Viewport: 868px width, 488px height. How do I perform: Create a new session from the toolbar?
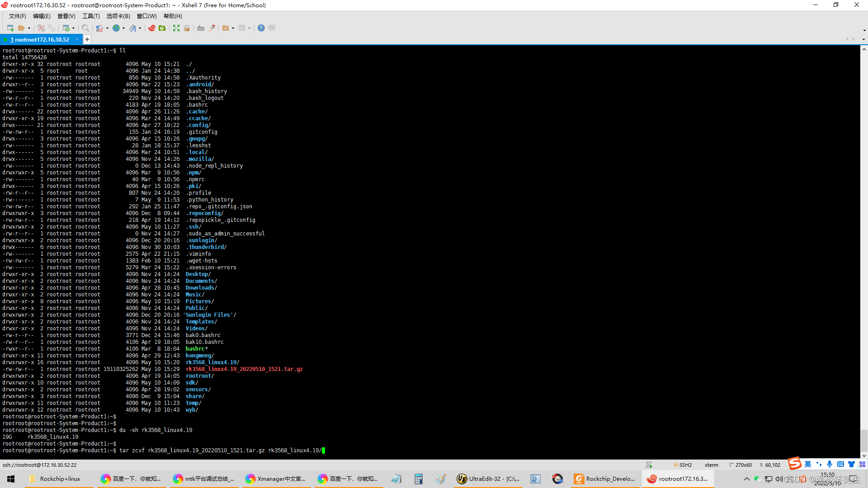click(x=10, y=28)
